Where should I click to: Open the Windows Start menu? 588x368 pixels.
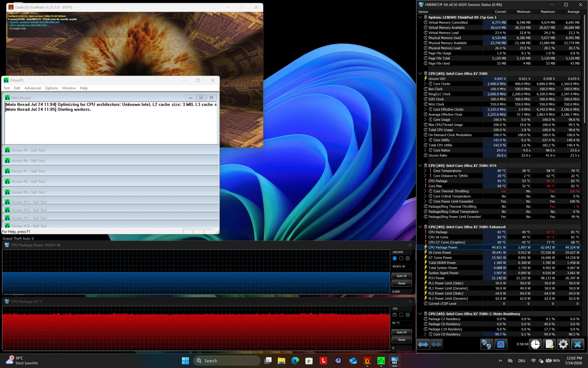point(185,361)
